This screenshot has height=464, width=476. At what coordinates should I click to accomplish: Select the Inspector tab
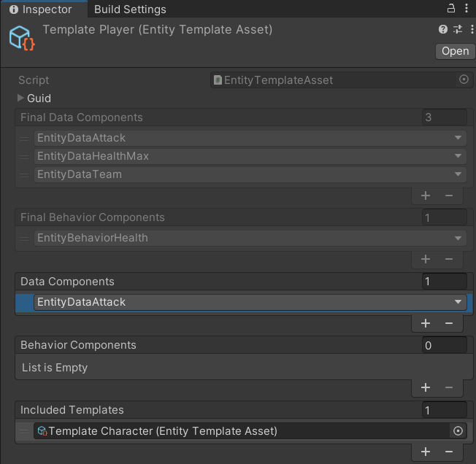[41, 9]
